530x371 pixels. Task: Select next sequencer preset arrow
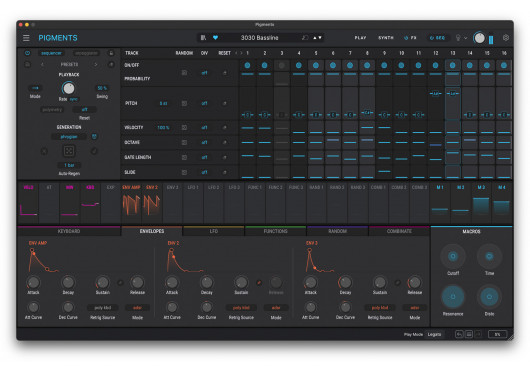pyautogui.click(x=96, y=64)
